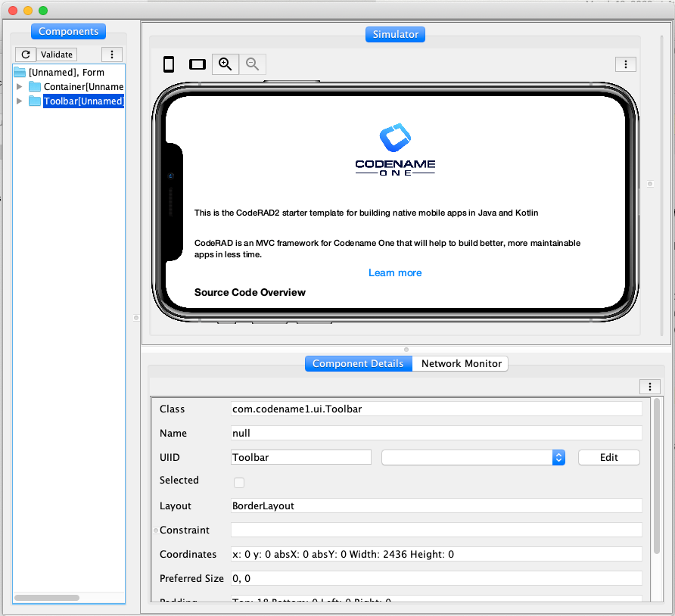
Task: Select the Component Details tab
Action: pos(358,363)
